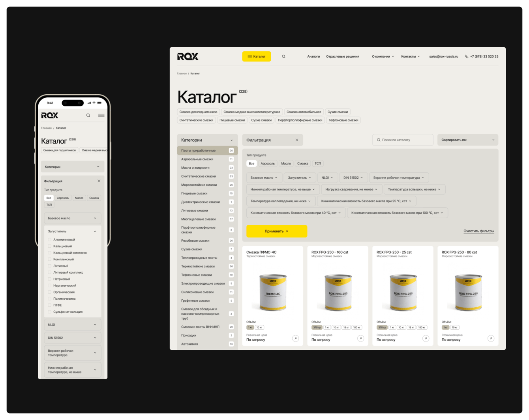The width and height of the screenshot is (529, 420).
Task: Open ROX FPG-250 - 160 cst arrow icon
Action: pyautogui.click(x=360, y=338)
